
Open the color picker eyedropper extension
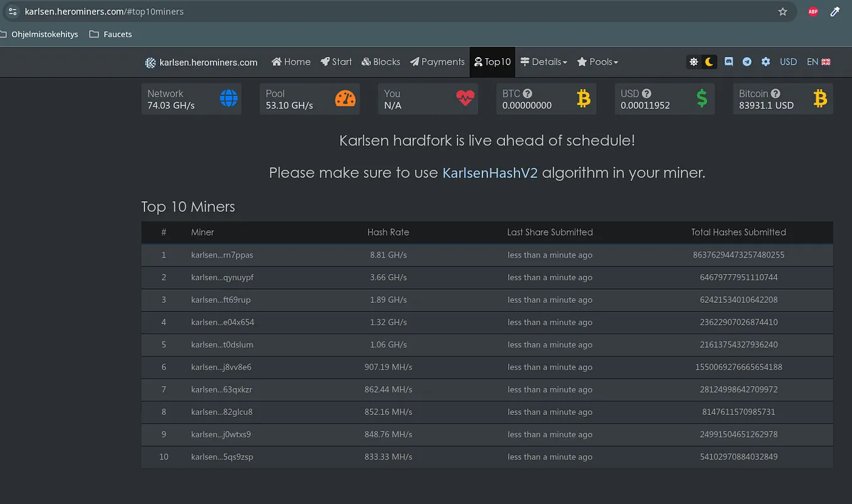pos(835,11)
